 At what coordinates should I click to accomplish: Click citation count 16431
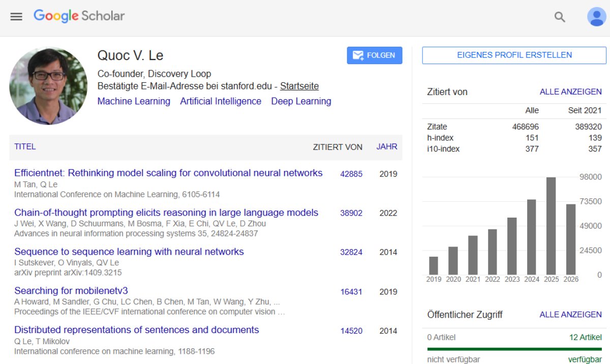[x=351, y=292]
